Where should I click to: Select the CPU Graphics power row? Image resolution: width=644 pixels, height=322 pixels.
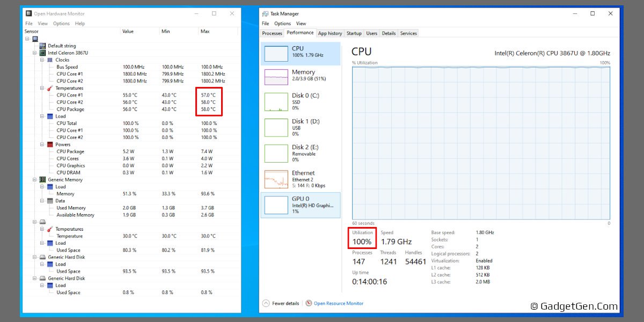pyautogui.click(x=130, y=165)
